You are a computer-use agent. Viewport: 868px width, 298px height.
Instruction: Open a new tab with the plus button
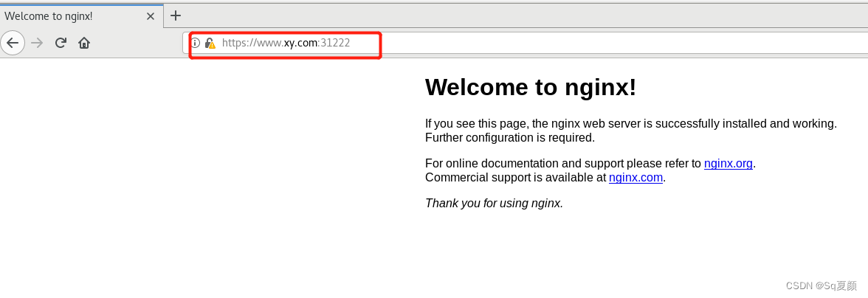pos(176,15)
